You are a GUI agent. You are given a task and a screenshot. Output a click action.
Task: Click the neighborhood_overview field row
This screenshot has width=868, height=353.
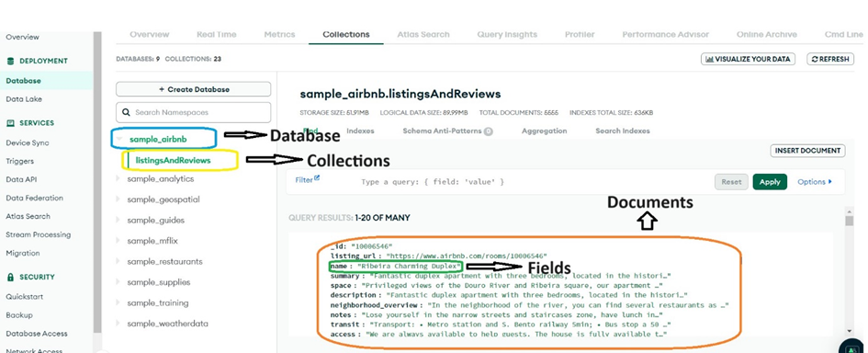pos(529,305)
